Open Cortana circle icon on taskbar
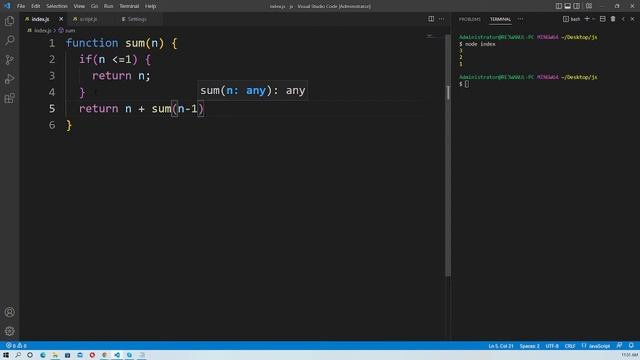Screen dimensions: 640x360 (30, 355)
